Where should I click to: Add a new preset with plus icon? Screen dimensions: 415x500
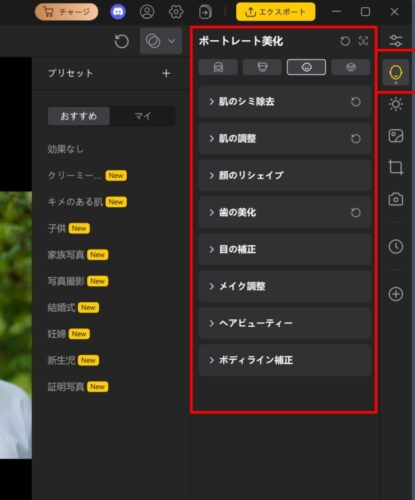(166, 73)
